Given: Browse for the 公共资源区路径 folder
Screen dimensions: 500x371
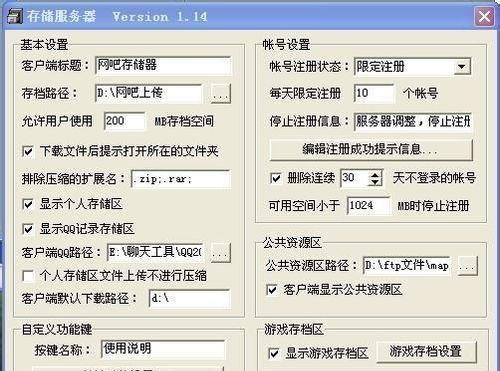Looking at the screenshot, I should click(468, 266).
